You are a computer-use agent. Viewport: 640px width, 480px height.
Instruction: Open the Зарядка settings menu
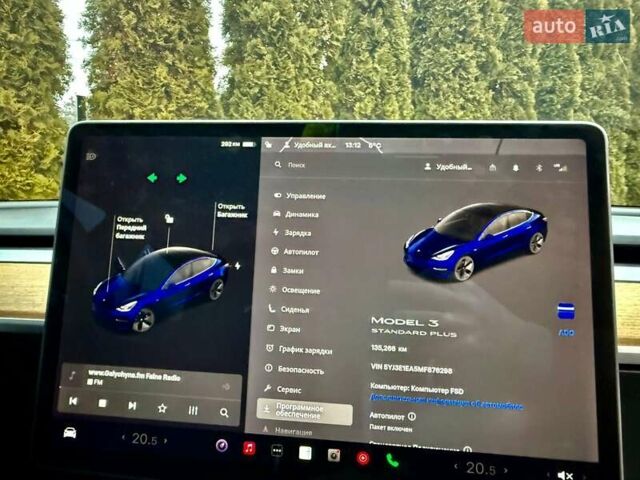(x=297, y=232)
